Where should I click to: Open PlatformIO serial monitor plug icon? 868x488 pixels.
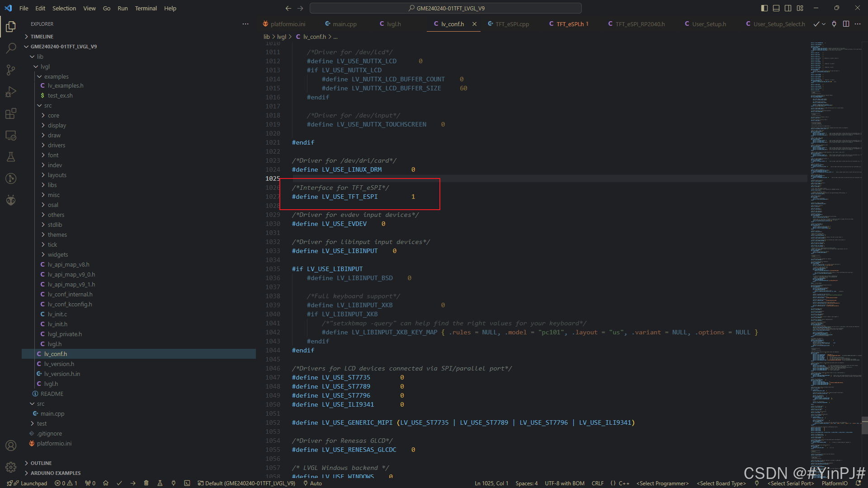click(174, 483)
